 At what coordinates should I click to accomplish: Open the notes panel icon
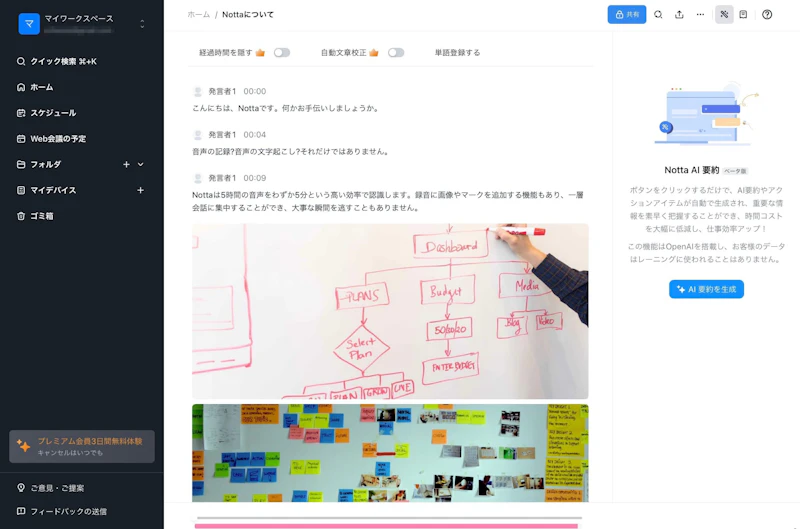(743, 14)
